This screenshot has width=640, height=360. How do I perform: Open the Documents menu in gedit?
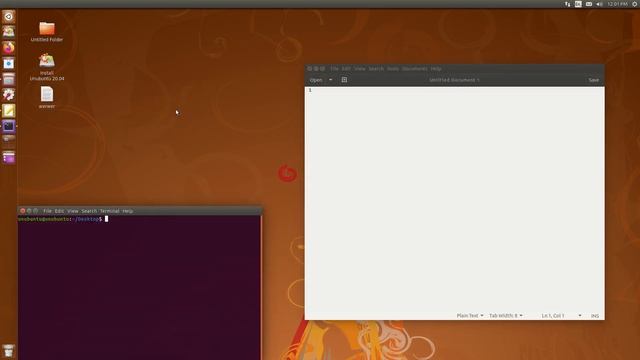point(414,69)
